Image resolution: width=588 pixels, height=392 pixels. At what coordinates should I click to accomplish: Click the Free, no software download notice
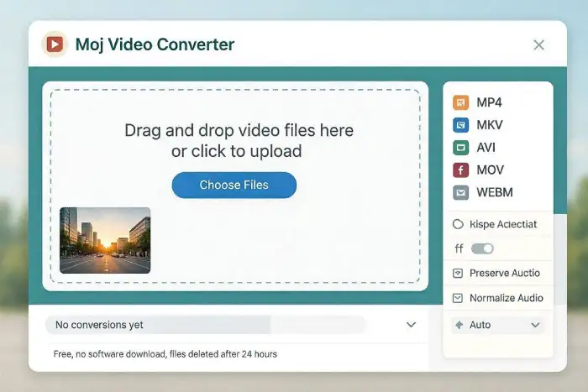(165, 354)
